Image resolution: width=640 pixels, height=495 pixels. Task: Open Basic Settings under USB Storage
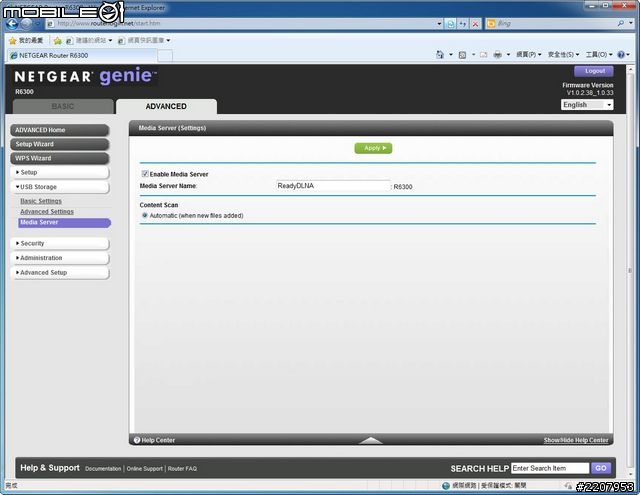(41, 201)
